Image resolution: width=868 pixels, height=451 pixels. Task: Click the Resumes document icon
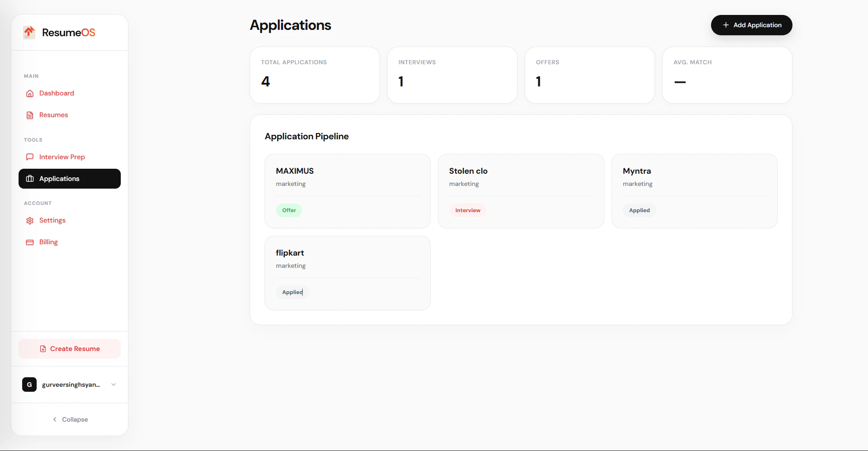click(x=29, y=115)
